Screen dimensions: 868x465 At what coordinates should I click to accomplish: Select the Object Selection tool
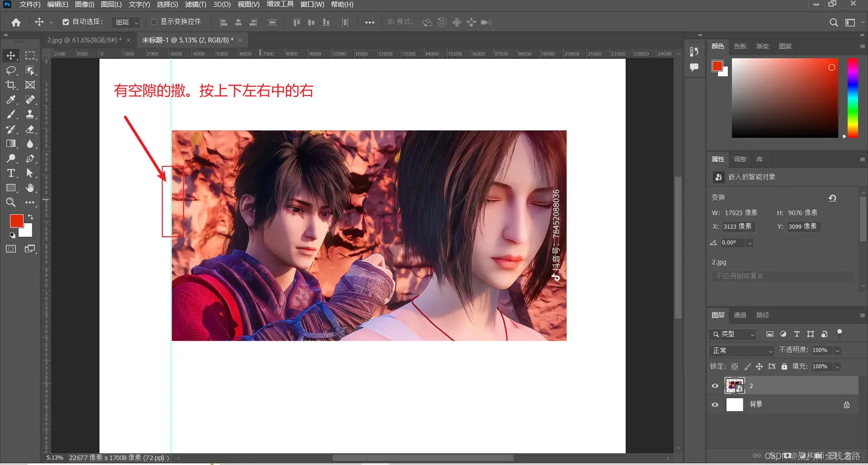pos(30,70)
